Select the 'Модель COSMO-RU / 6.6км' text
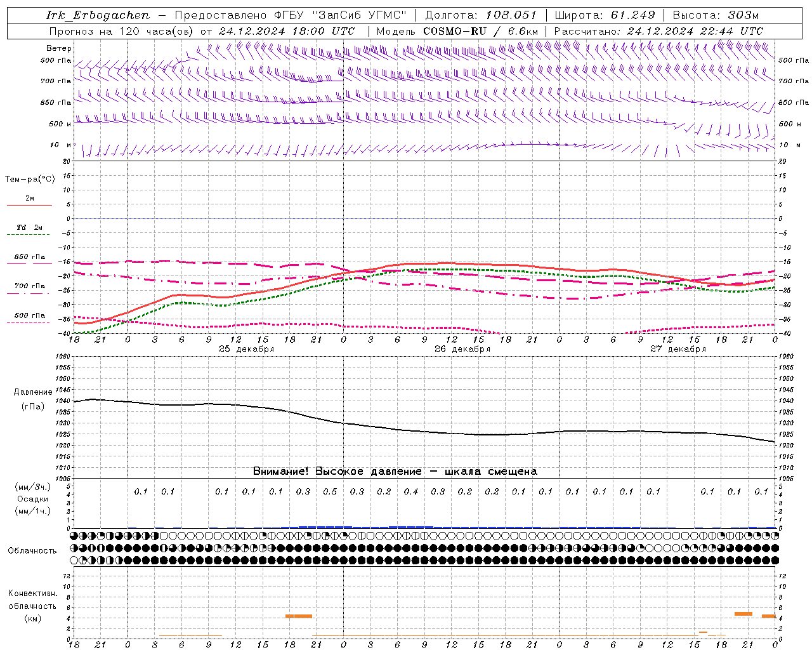812x650 pixels. point(457,31)
